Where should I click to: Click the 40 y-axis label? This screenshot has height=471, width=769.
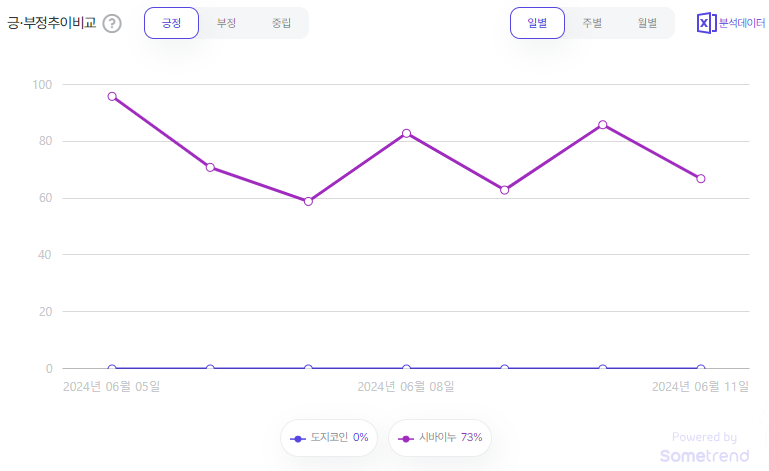pos(45,255)
